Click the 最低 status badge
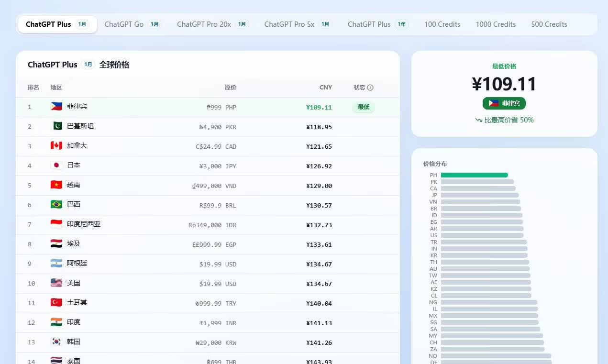This screenshot has height=364, width=608. pyautogui.click(x=364, y=107)
